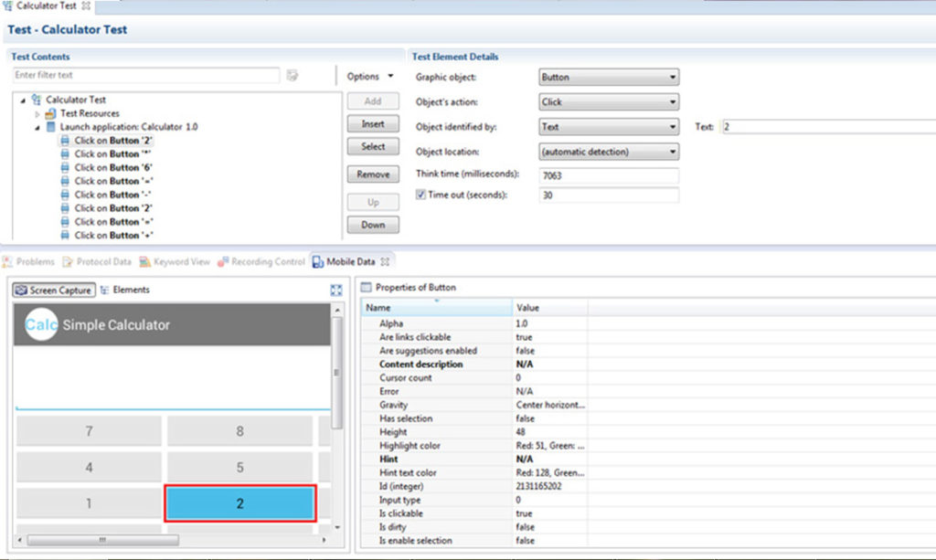The width and height of the screenshot is (936, 560).
Task: Open the Object's action dropdown
Action: click(x=608, y=102)
